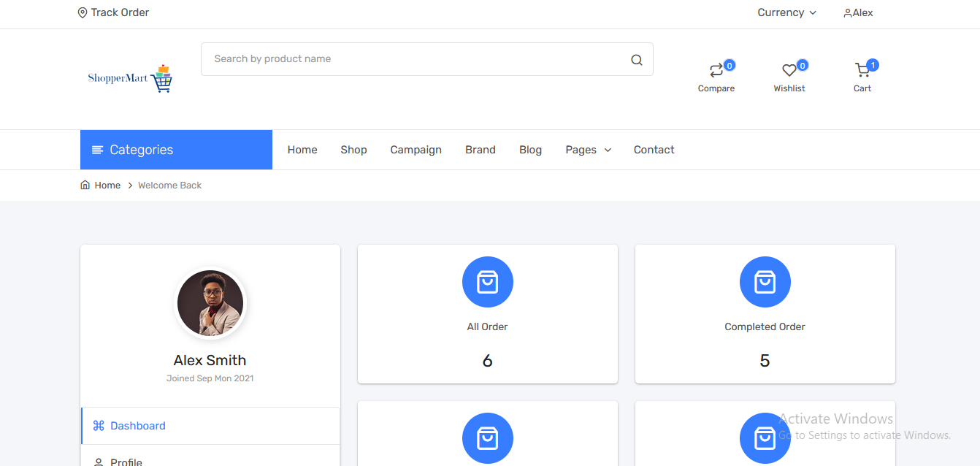Click the Completed Order bag icon

(765, 282)
